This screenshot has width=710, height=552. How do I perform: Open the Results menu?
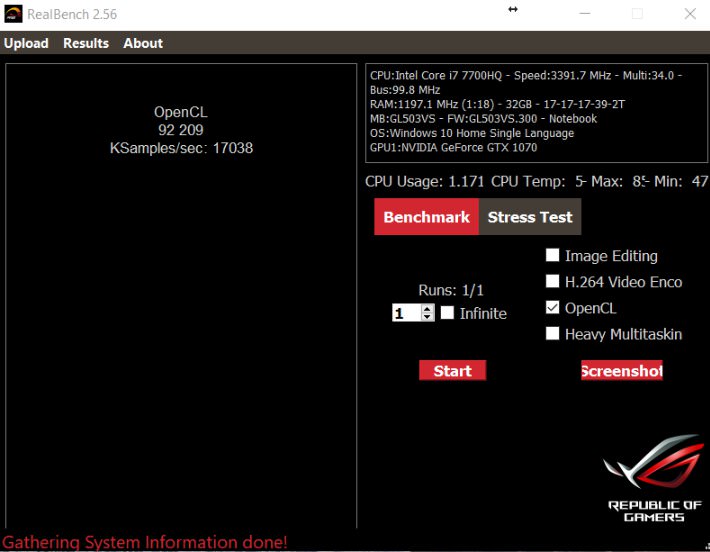86,43
